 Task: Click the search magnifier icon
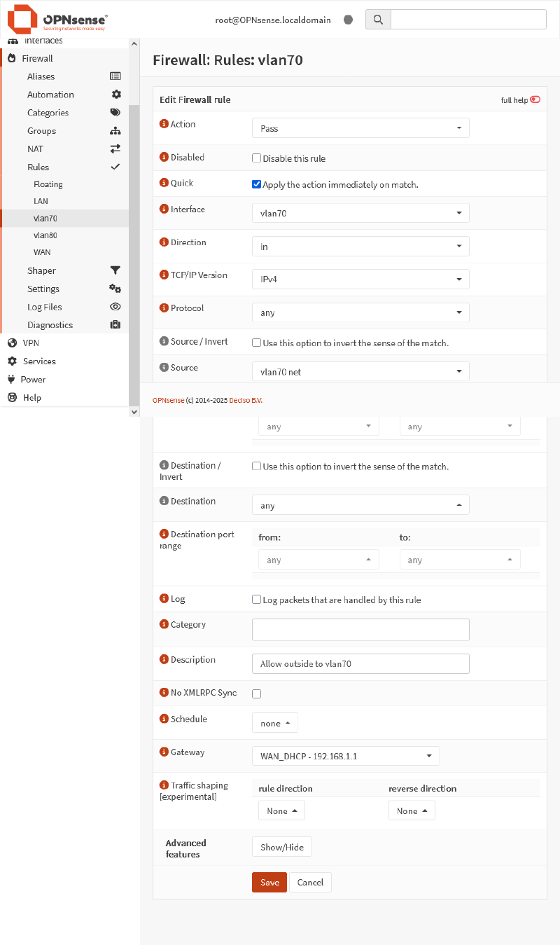click(x=378, y=20)
